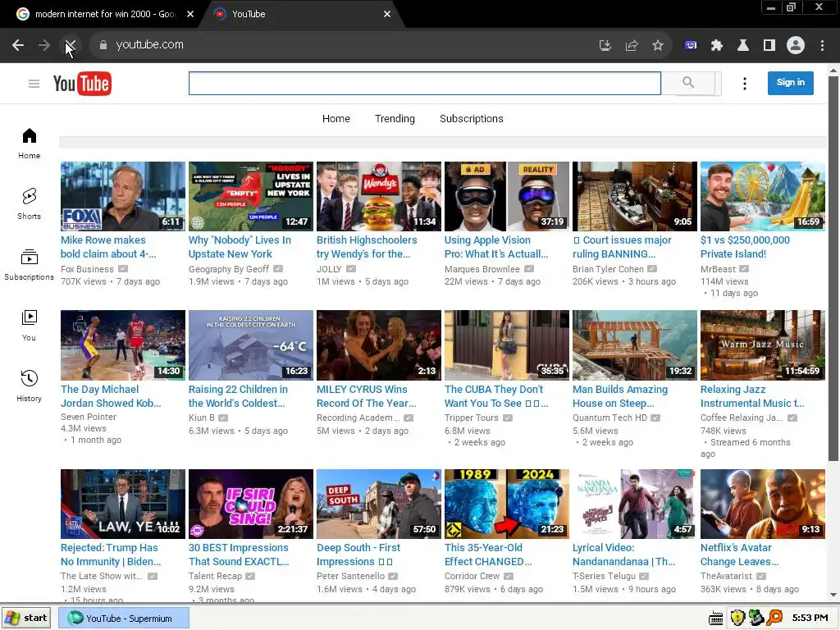This screenshot has width=840, height=630.
Task: Open 'The CUBA They Don't Want You To See' title
Action: tap(496, 396)
